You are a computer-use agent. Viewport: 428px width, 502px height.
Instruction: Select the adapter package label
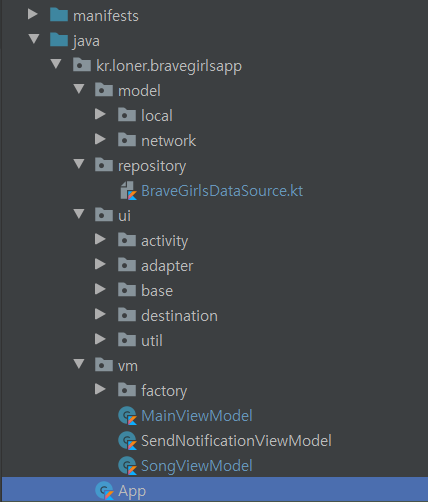[x=167, y=266]
